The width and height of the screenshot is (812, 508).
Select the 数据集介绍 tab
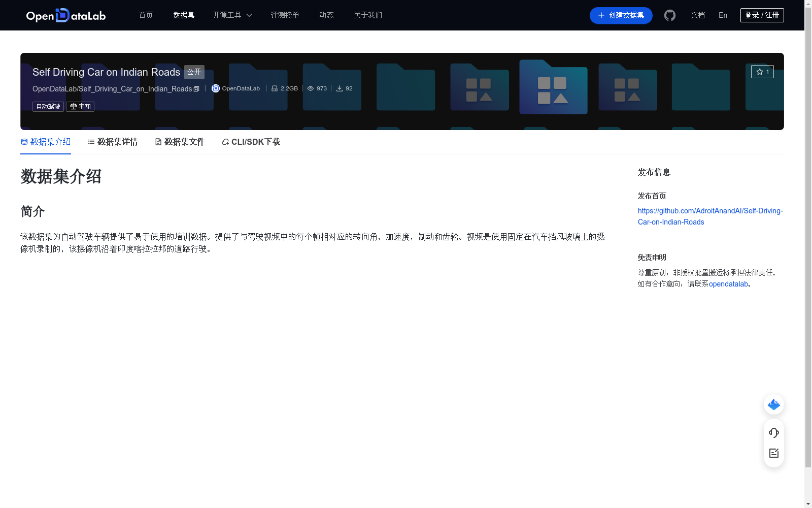click(46, 142)
